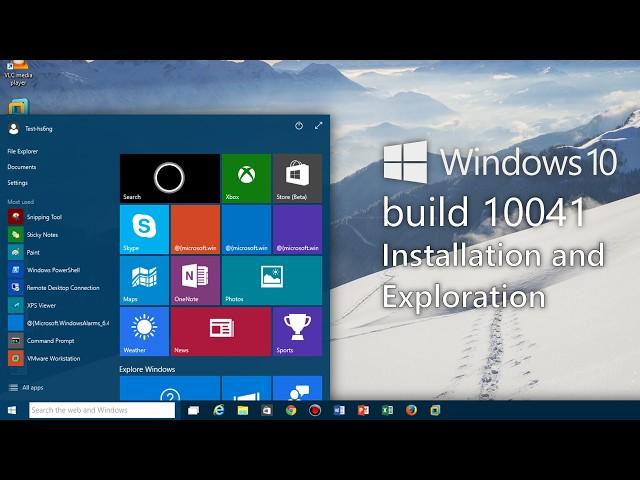The image size is (640, 480).
Task: Open VMware icon on the taskbar
Action: click(436, 410)
